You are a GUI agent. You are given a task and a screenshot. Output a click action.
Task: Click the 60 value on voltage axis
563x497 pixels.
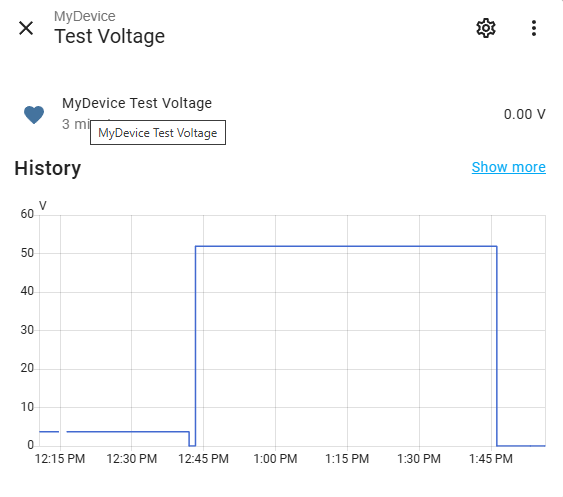coord(27,214)
